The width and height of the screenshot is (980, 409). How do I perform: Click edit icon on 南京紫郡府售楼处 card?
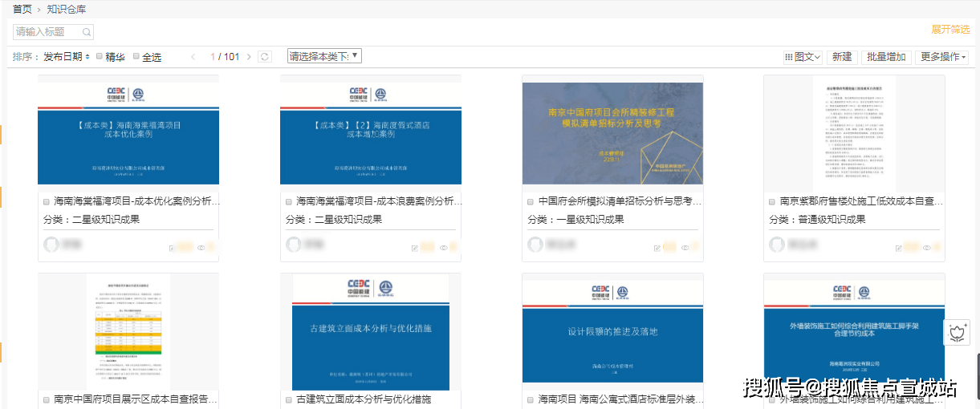[899, 248]
